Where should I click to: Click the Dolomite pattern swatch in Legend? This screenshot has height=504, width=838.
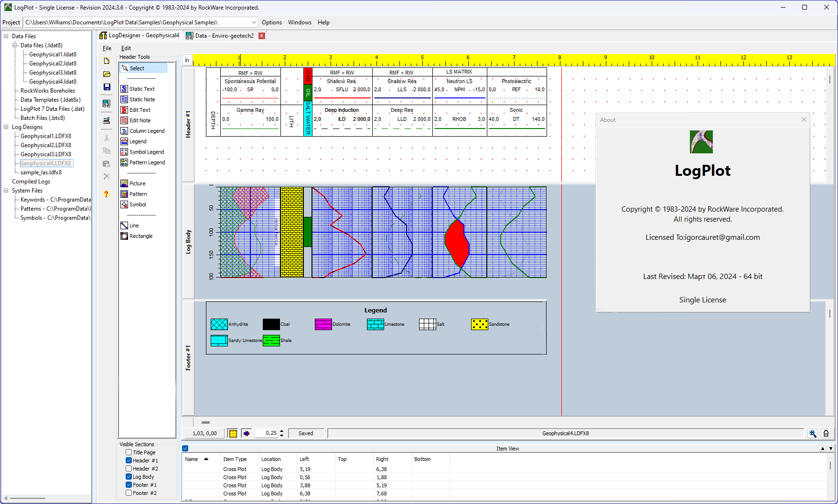pyautogui.click(x=323, y=324)
